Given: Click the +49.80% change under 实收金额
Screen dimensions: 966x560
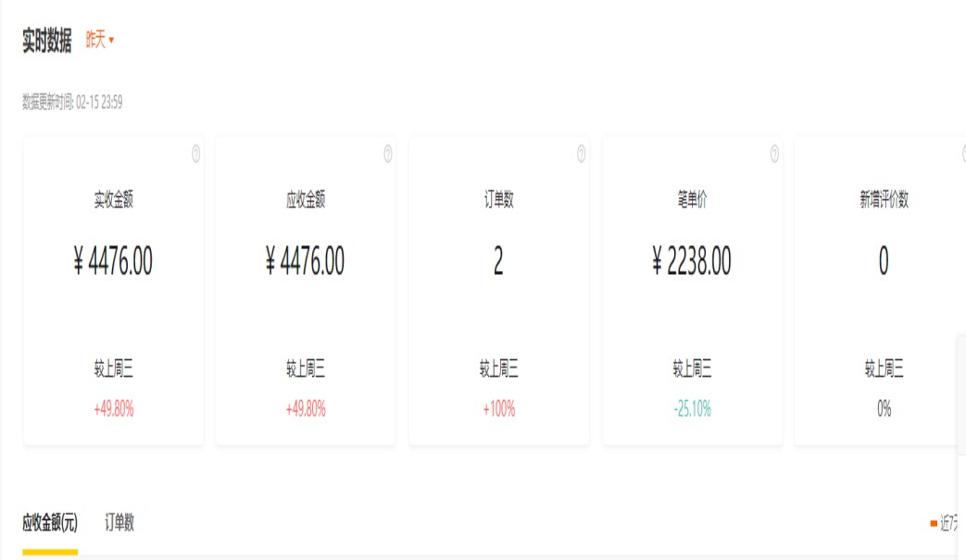Looking at the screenshot, I should (113, 409).
